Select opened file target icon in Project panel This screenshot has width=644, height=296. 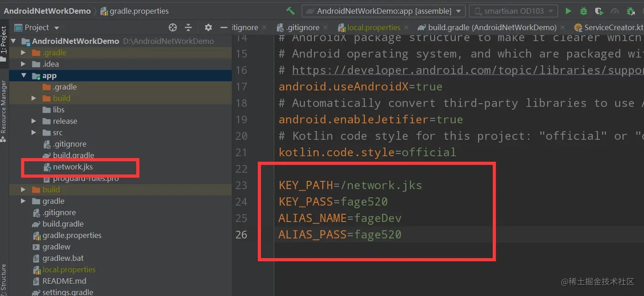[173, 27]
